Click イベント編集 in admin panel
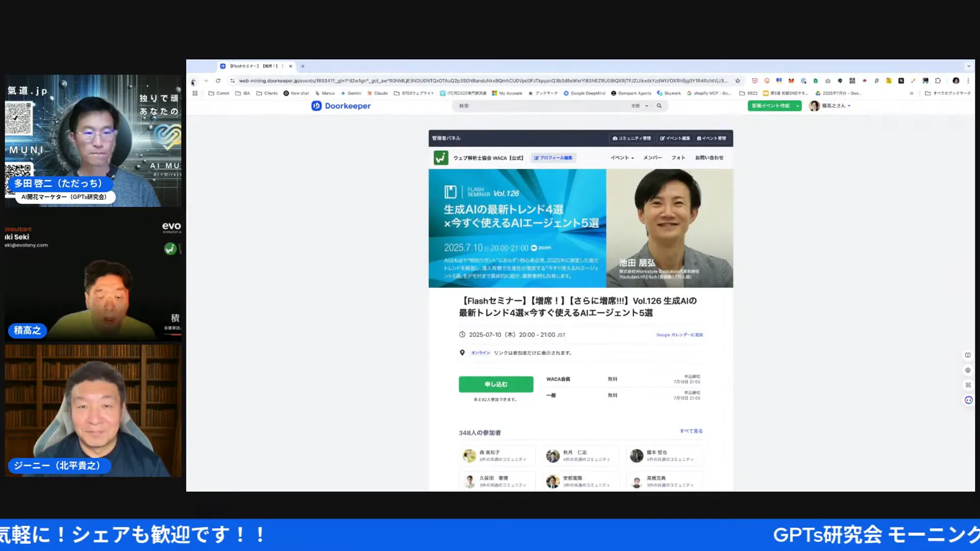Viewport: 980px width, 551px height. pos(675,139)
